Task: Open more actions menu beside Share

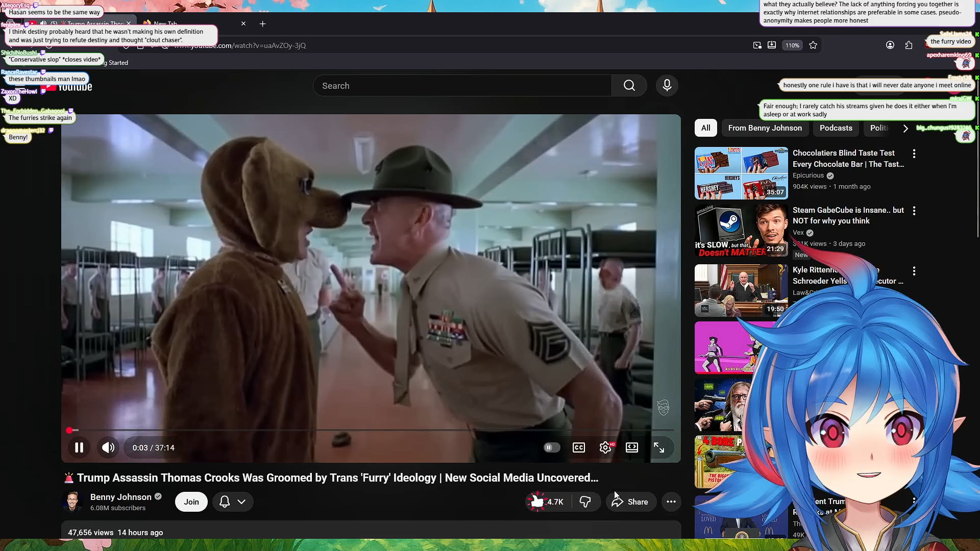Action: coord(671,502)
